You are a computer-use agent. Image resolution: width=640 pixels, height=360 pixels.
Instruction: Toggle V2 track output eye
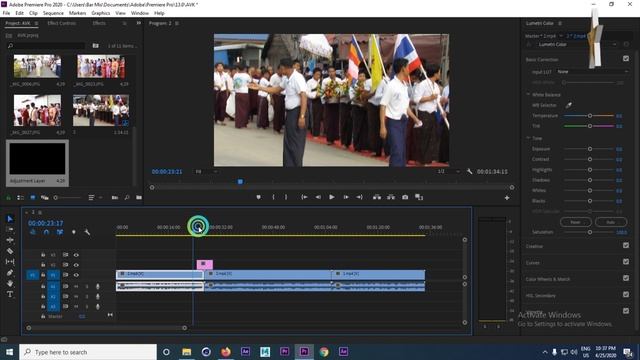(x=76, y=265)
